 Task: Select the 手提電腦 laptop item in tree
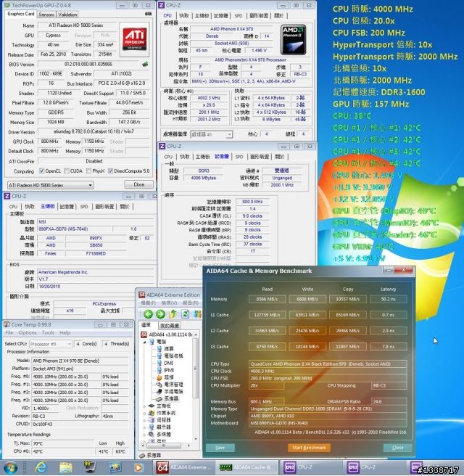click(170, 391)
